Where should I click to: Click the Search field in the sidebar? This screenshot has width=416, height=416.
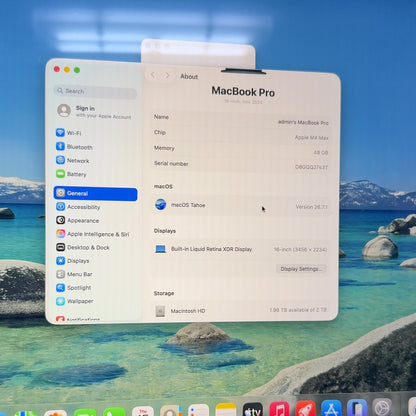(x=95, y=91)
